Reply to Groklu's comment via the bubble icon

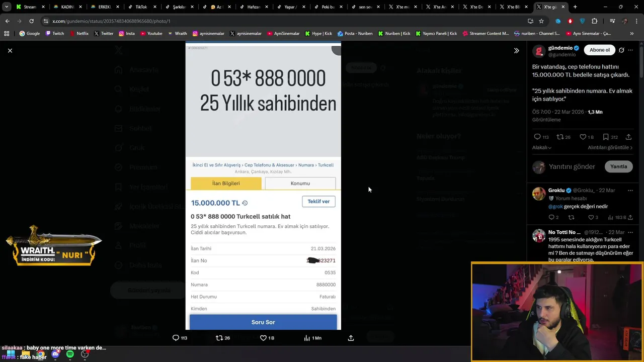point(551,217)
